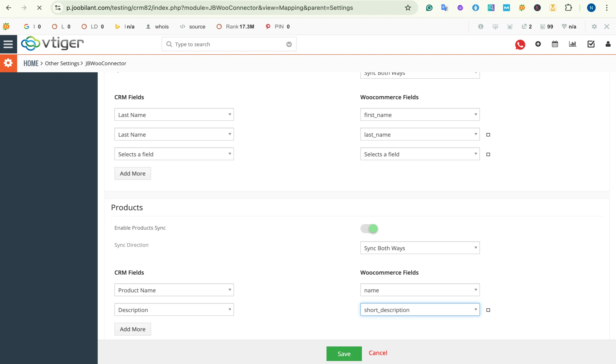Open the first_name Woocommerce field dropdown
Image resolution: width=616 pixels, height=364 pixels.
pos(420,115)
